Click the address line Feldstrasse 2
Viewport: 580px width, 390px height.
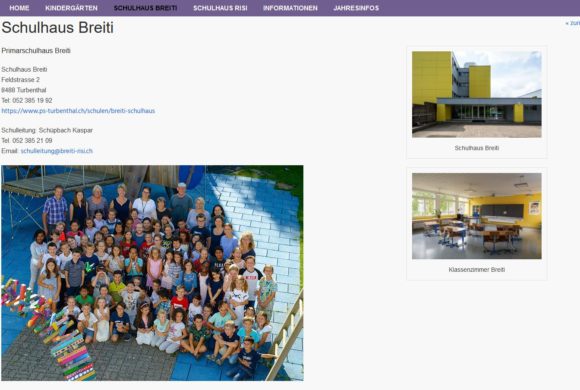[20, 80]
